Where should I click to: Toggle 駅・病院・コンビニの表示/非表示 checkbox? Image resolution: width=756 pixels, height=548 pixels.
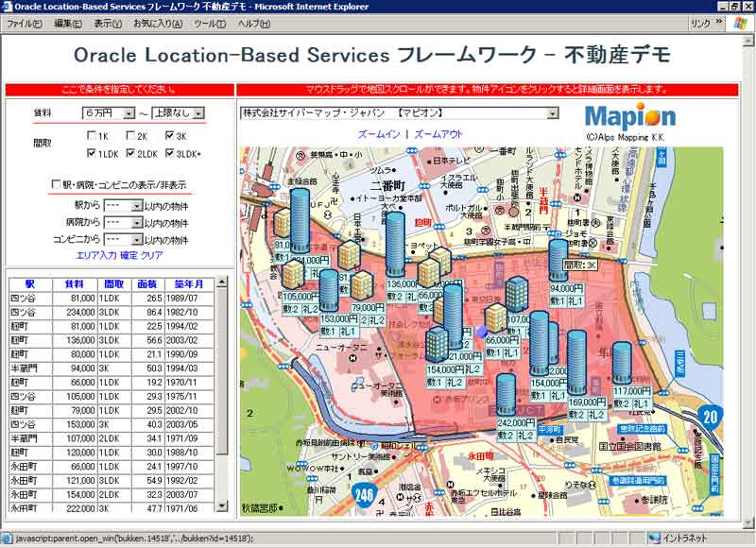(x=56, y=184)
